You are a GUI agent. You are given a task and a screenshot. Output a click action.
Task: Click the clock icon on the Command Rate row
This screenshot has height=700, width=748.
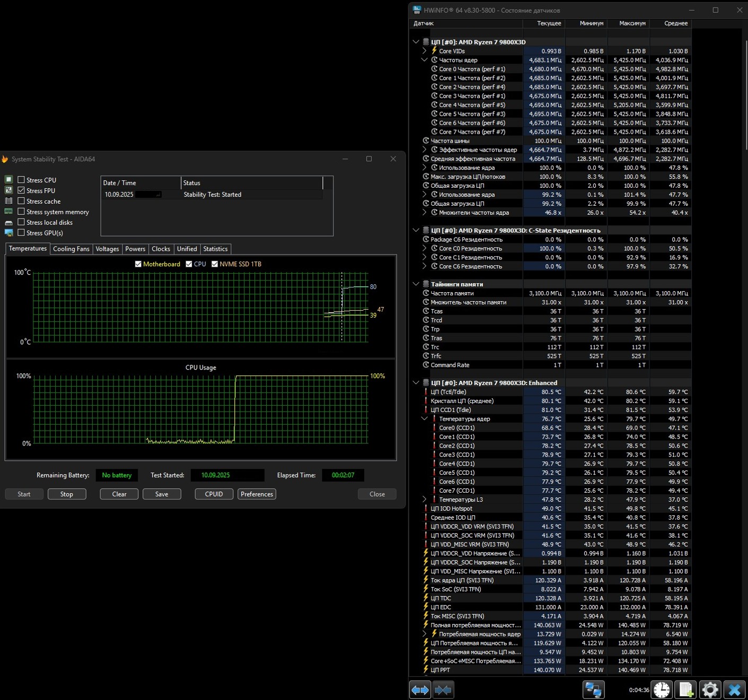tap(426, 365)
